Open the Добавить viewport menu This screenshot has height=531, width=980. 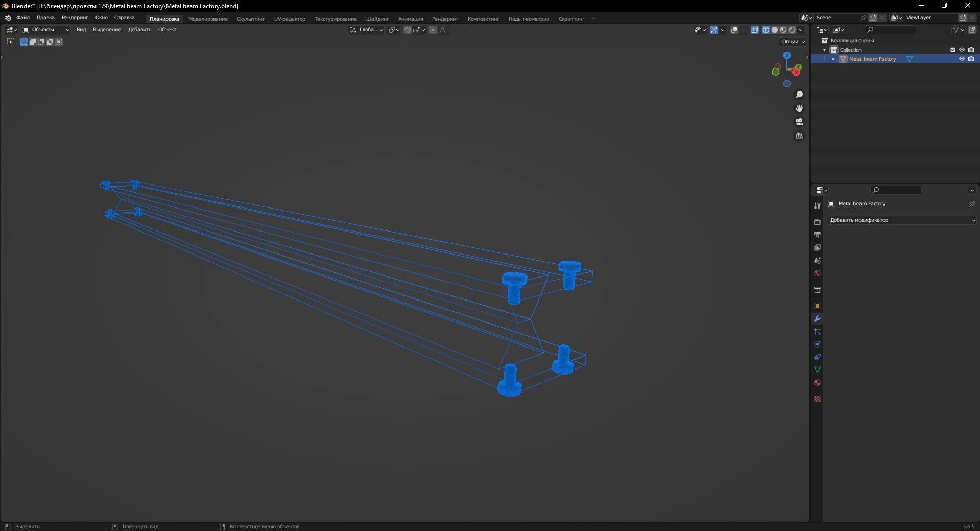pyautogui.click(x=139, y=30)
